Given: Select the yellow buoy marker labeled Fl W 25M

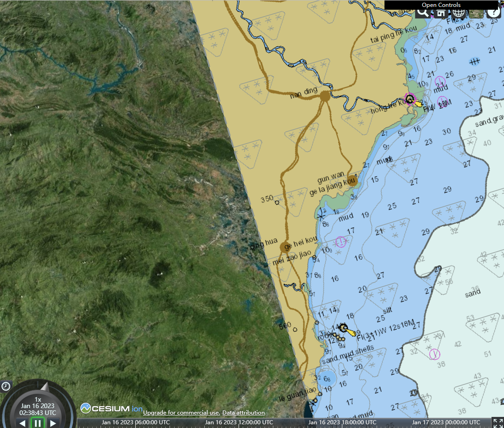Looking at the screenshot, I should [418, 104].
